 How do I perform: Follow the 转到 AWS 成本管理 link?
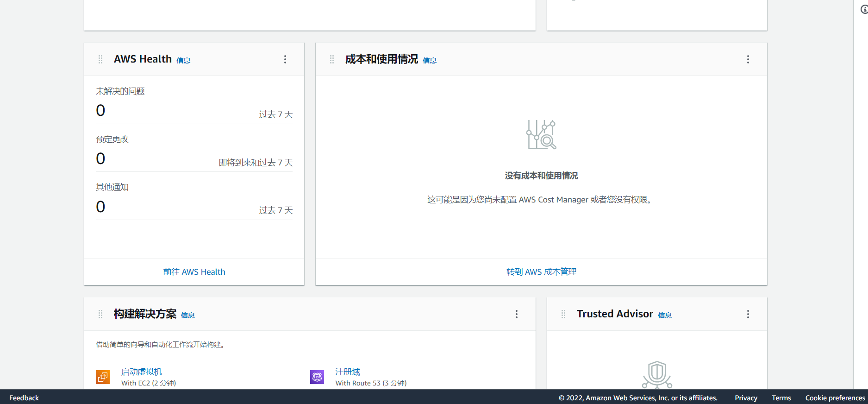tap(541, 272)
